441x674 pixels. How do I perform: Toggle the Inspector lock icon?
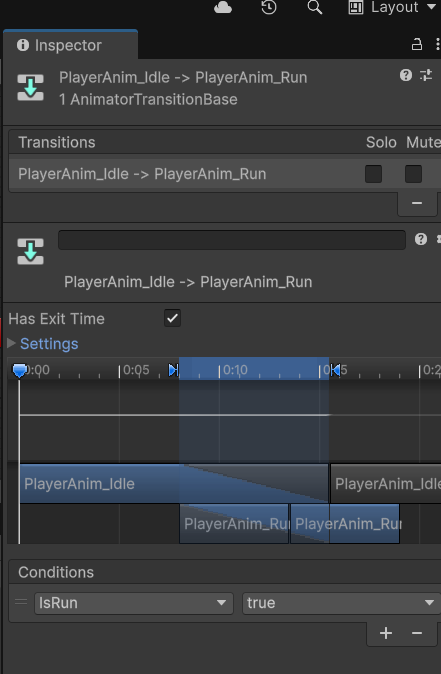(x=416, y=44)
